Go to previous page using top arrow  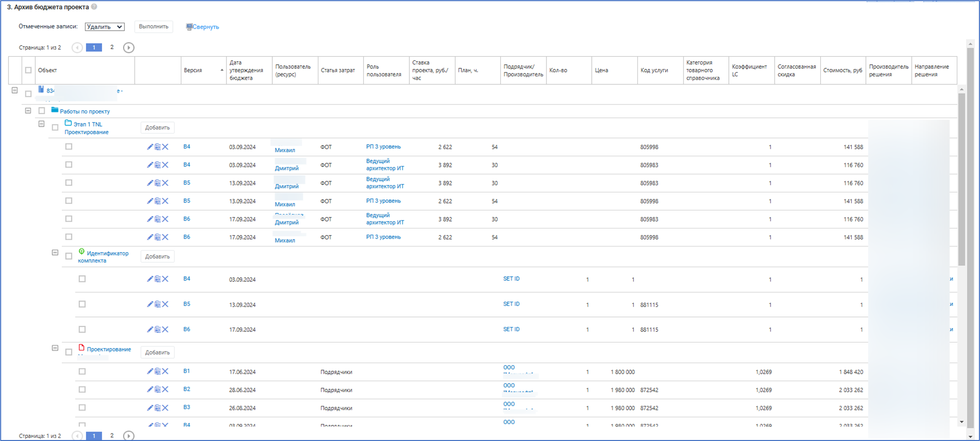pos(77,48)
